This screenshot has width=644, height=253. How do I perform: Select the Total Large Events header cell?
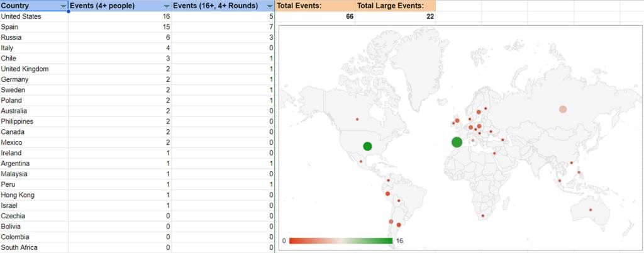pos(395,6)
